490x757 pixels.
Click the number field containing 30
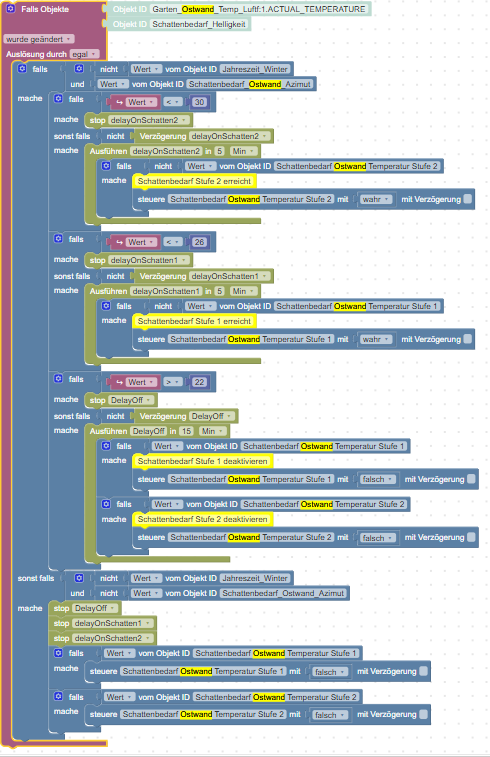199,102
